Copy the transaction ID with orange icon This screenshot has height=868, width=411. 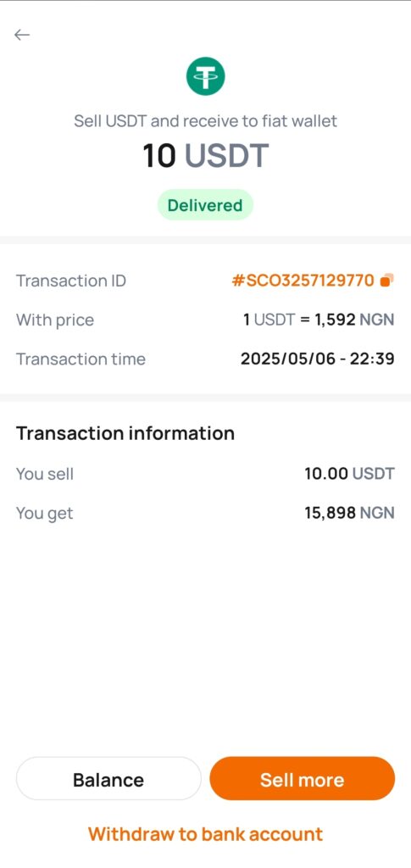click(386, 281)
